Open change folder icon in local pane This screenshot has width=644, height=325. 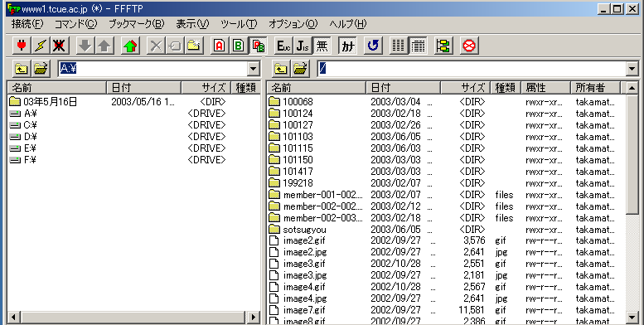click(41, 69)
